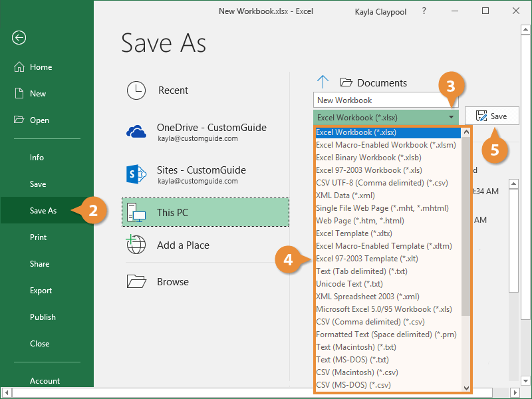Open the file type dropdown arrow
Screen dimensions: 532x399
(452, 116)
